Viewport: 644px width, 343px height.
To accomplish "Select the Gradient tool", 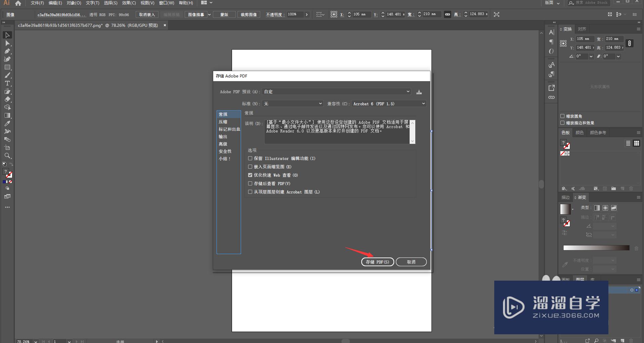I will [x=7, y=115].
